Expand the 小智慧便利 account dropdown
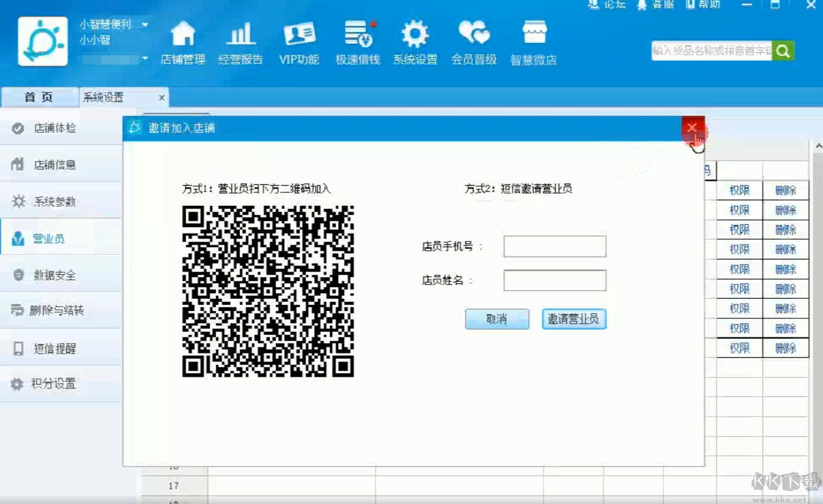 144,25
